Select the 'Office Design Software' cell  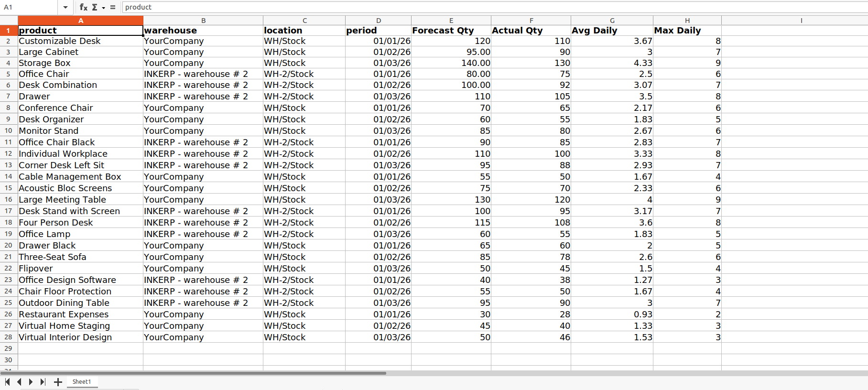[x=81, y=280]
